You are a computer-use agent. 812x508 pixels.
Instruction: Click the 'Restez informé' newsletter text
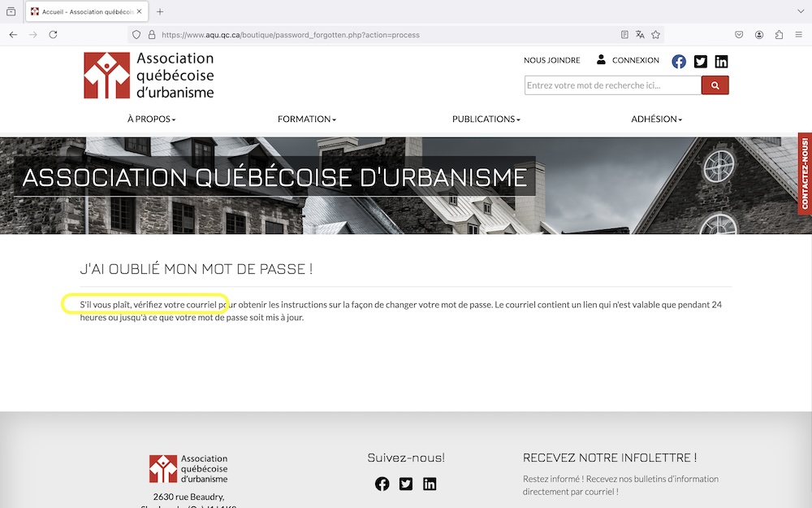pos(620,485)
